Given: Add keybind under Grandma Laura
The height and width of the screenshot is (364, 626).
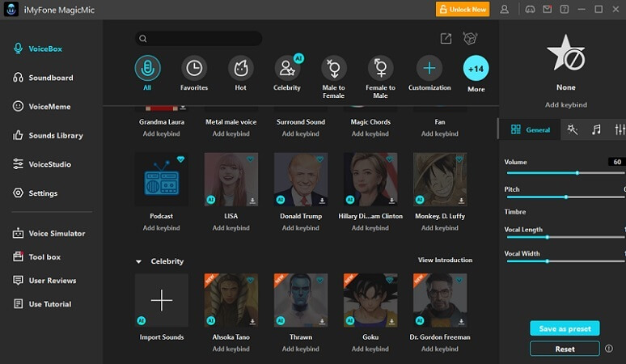Looking at the screenshot, I should pos(162,133).
